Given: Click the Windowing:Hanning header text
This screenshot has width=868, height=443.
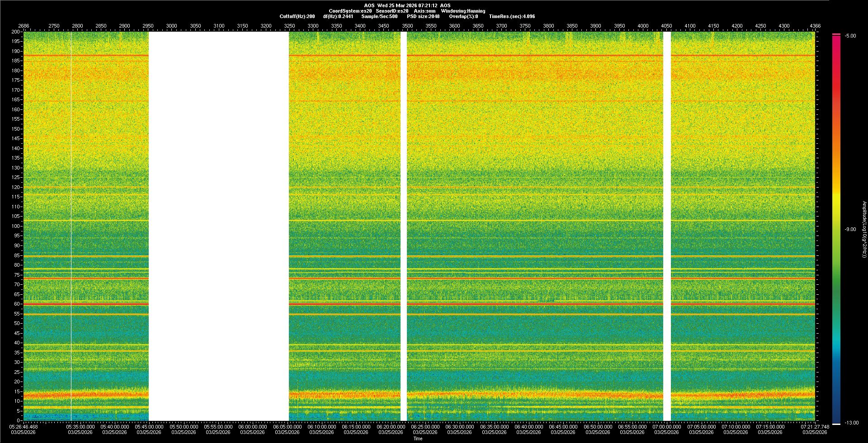Looking at the screenshot, I should (463, 11).
